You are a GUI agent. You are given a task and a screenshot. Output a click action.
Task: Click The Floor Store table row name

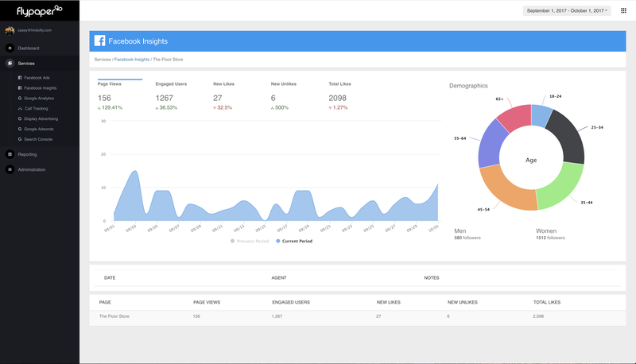[114, 316]
